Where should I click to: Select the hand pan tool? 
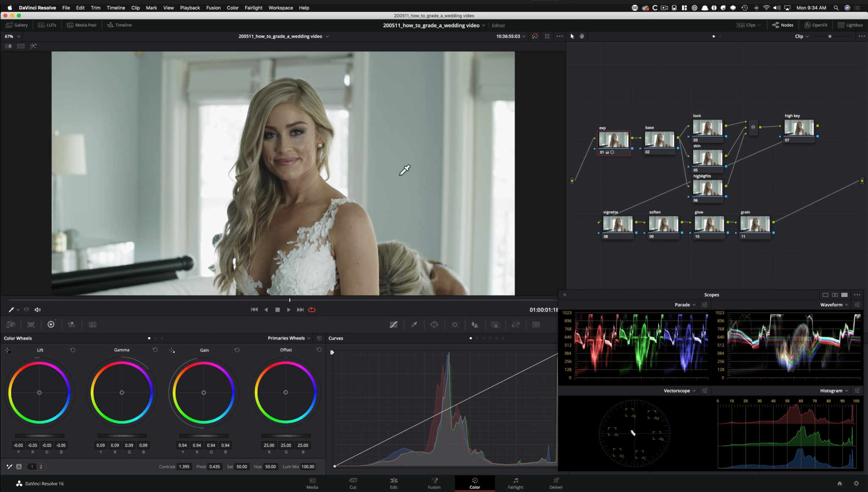tap(582, 36)
